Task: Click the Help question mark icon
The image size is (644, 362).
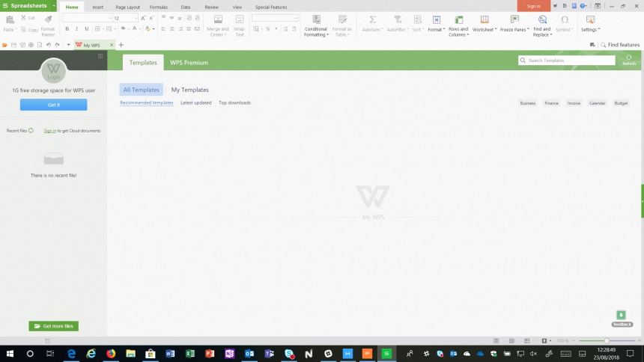Action: [583, 6]
